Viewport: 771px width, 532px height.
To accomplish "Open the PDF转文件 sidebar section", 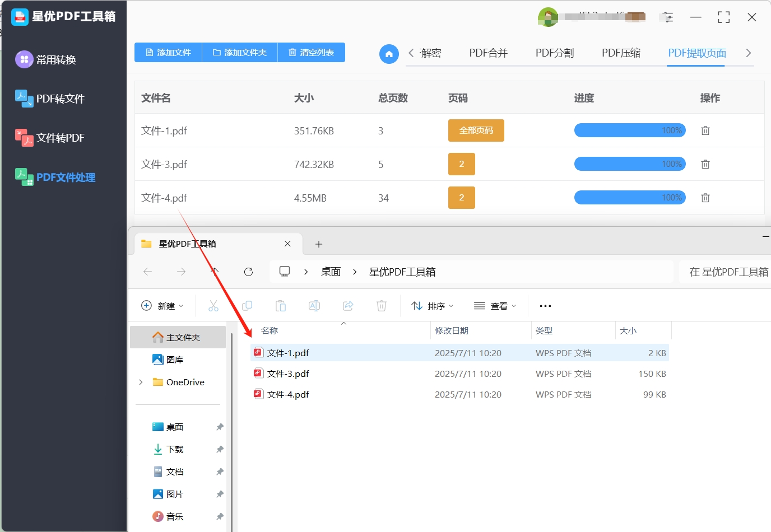I will [50, 99].
